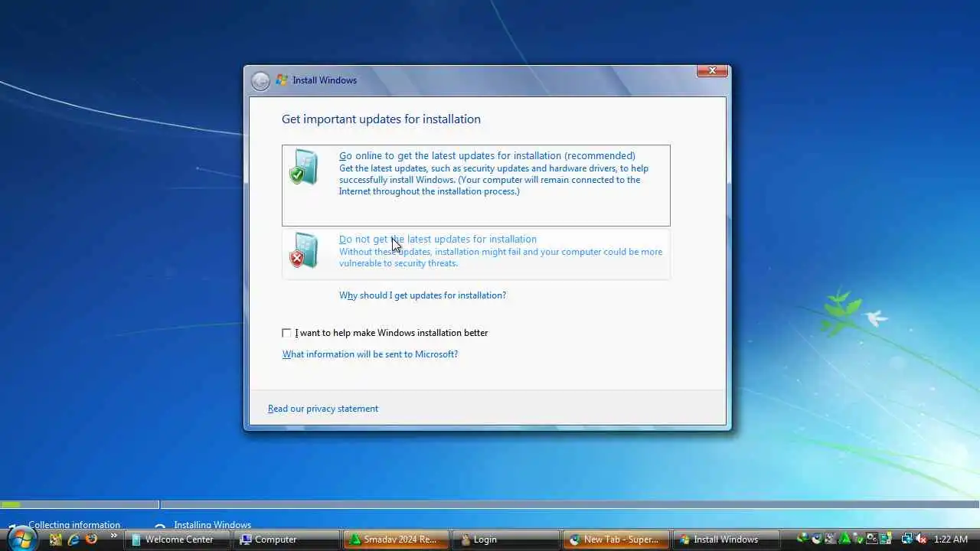Click the installation progress bar
Screen dimensions: 980x551
click(x=490, y=505)
